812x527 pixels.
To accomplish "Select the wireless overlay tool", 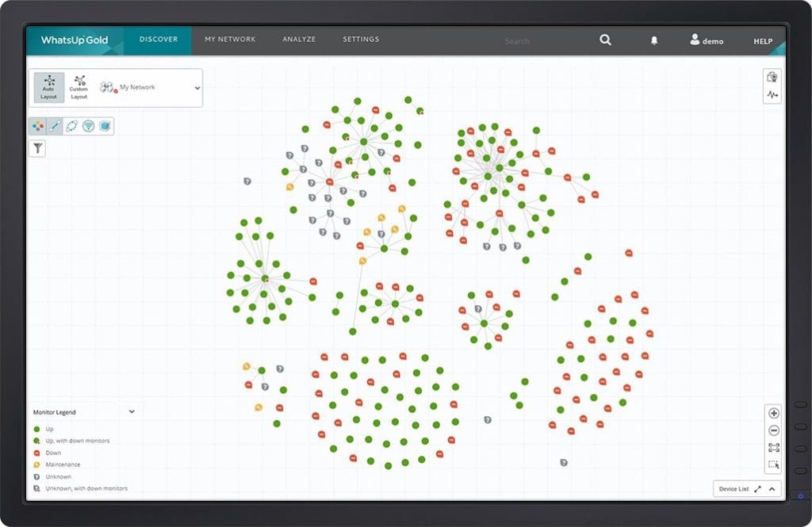I will [89, 125].
